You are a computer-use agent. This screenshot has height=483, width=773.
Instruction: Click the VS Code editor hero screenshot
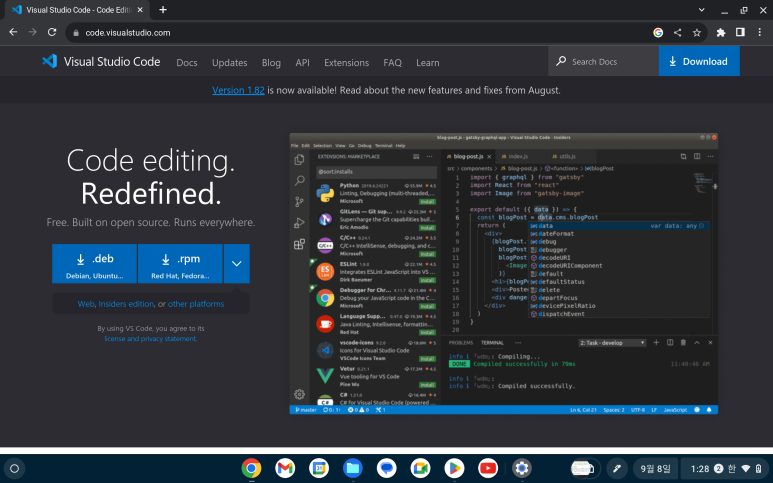click(503, 274)
